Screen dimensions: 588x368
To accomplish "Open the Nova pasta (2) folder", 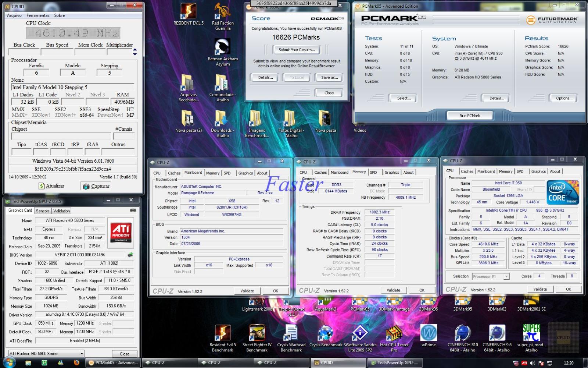I will point(188,121).
